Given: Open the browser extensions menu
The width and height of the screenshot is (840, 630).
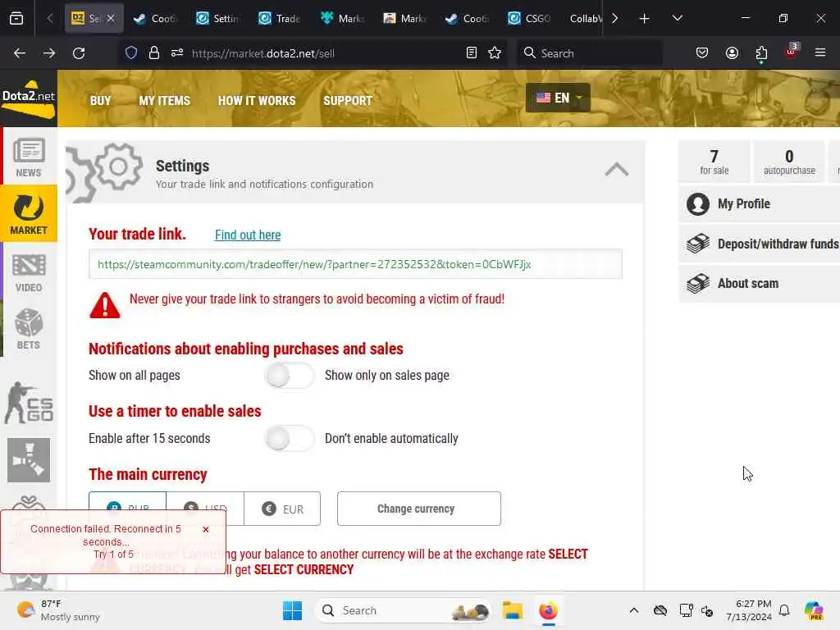Looking at the screenshot, I should tap(761, 53).
